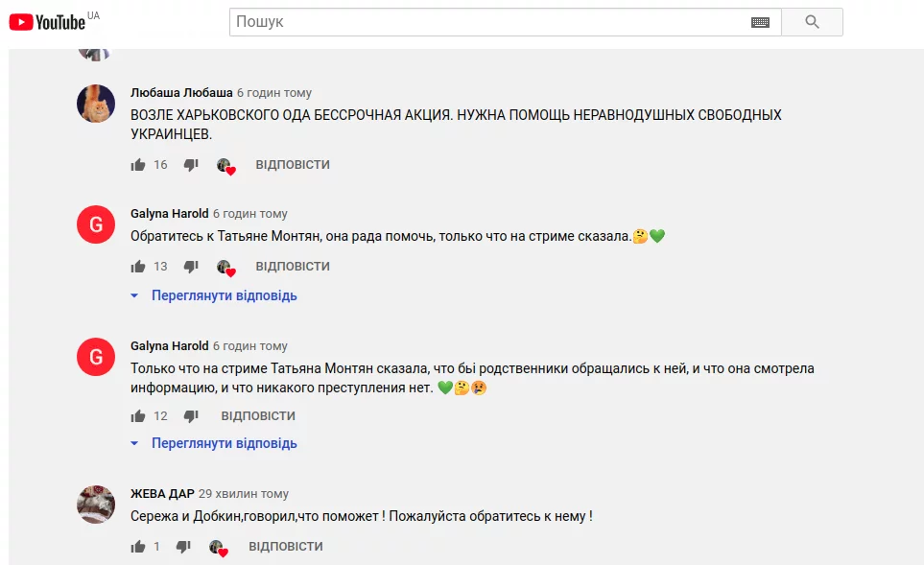The height and width of the screenshot is (565, 924).
Task: Click comment text 'Обратитесь к Татьяне Монтян'
Action: point(225,236)
